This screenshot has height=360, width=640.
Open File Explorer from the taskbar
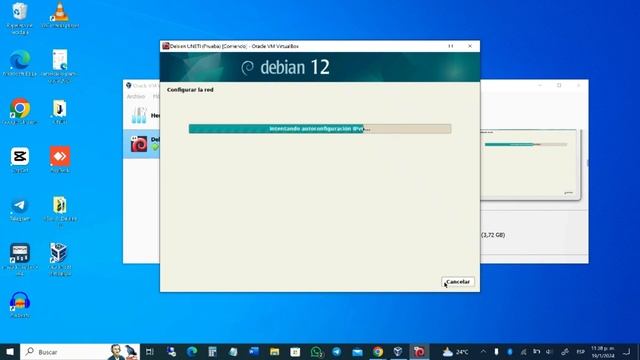(274, 351)
